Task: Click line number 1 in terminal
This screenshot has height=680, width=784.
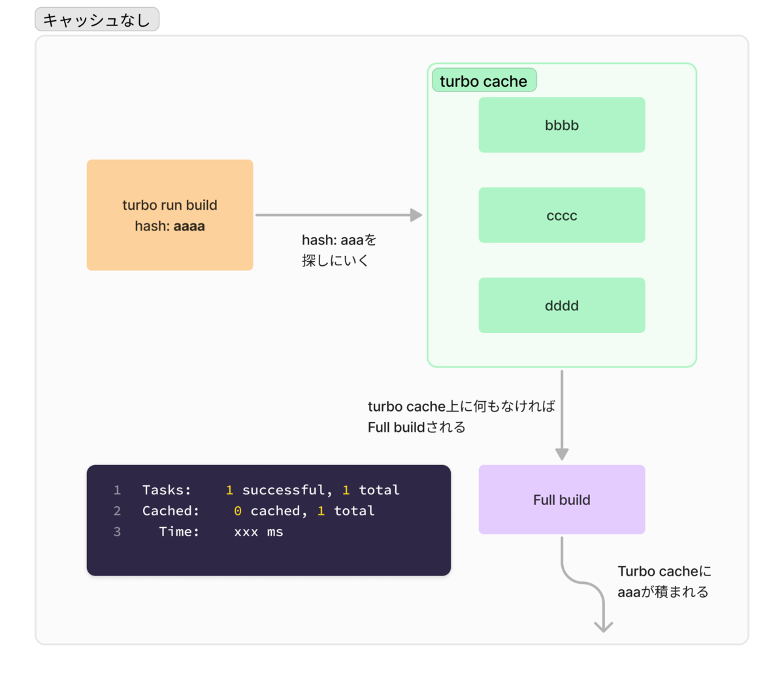Action: click(117, 490)
